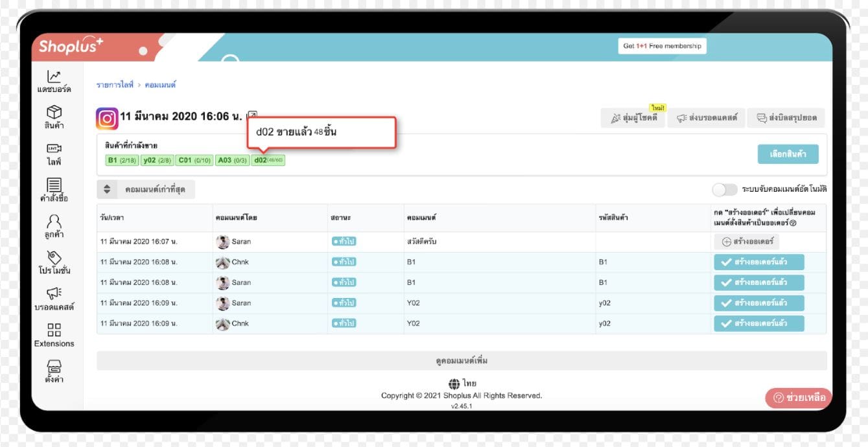Click create order button for Saran's greeting comment
Screen dimensions: 868x447
pyautogui.click(x=746, y=242)
